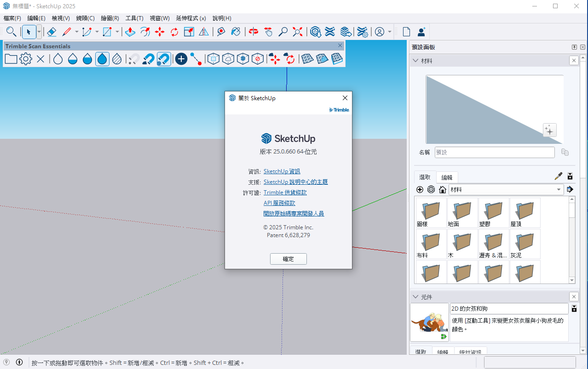
Task: Click the red no-entry clipping box icon
Action: pyautogui.click(x=258, y=59)
